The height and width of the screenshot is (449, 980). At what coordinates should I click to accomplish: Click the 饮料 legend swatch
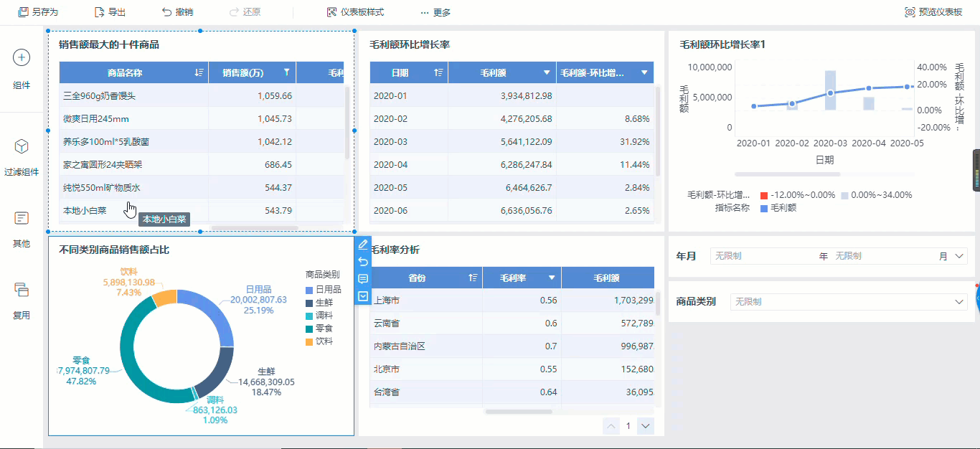[309, 341]
